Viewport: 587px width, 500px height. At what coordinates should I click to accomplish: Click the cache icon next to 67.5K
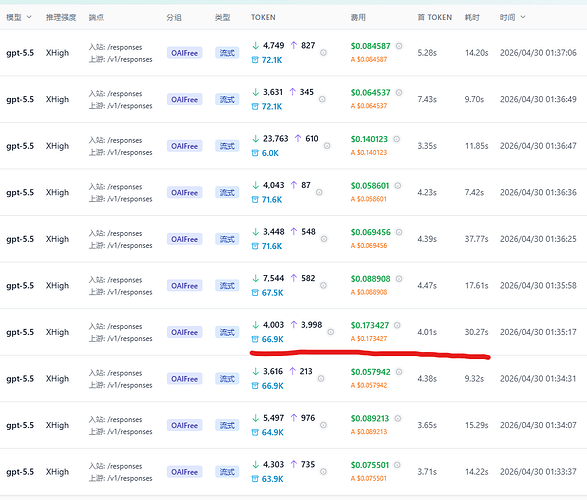click(x=255, y=293)
